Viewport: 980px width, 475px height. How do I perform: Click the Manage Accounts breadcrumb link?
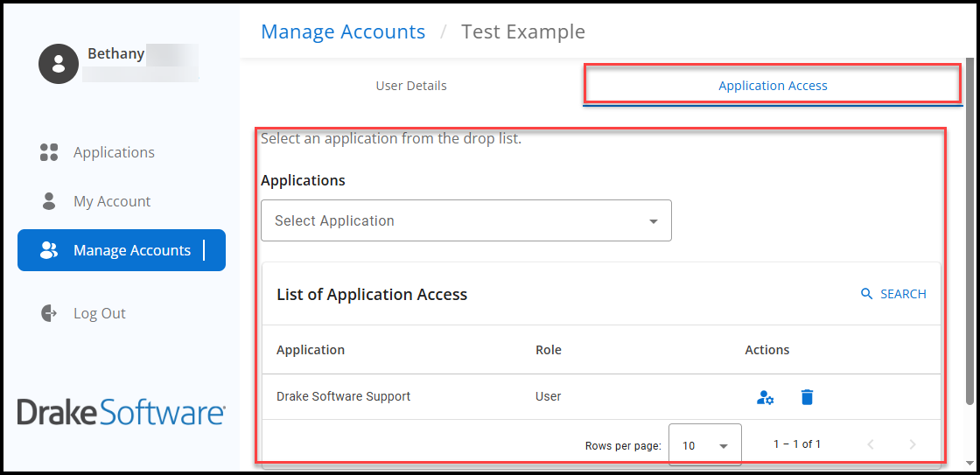pyautogui.click(x=342, y=31)
